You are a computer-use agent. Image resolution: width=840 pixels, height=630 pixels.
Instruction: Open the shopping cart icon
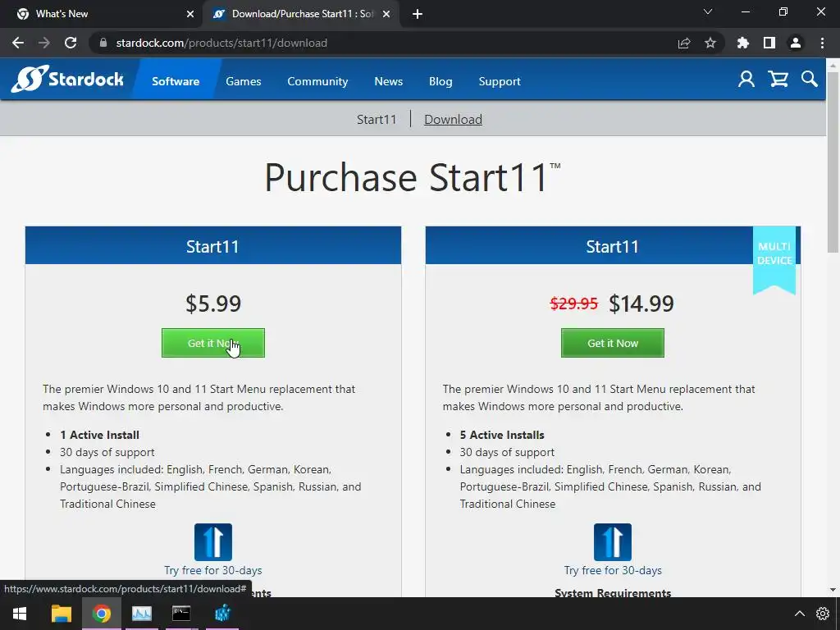pyautogui.click(x=778, y=80)
